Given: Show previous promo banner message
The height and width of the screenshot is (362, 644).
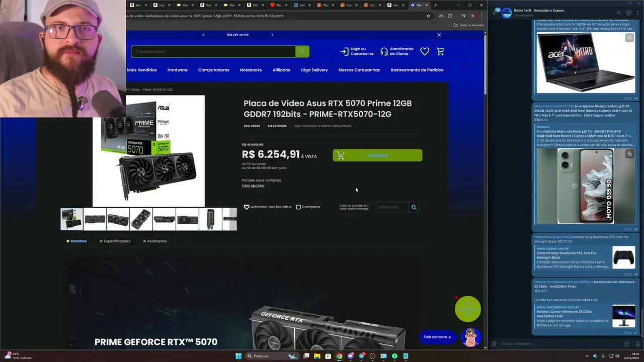Looking at the screenshot, I should pos(203,35).
